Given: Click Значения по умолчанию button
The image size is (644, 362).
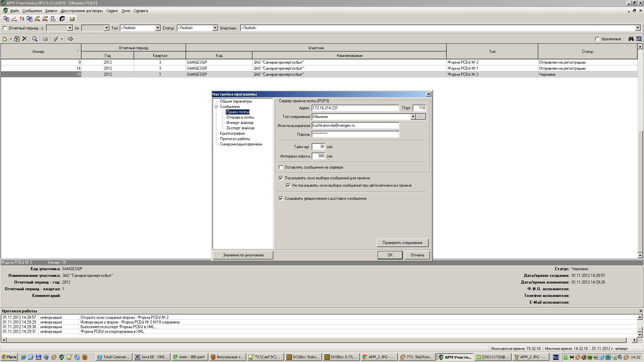Looking at the screenshot, I should (x=243, y=255).
